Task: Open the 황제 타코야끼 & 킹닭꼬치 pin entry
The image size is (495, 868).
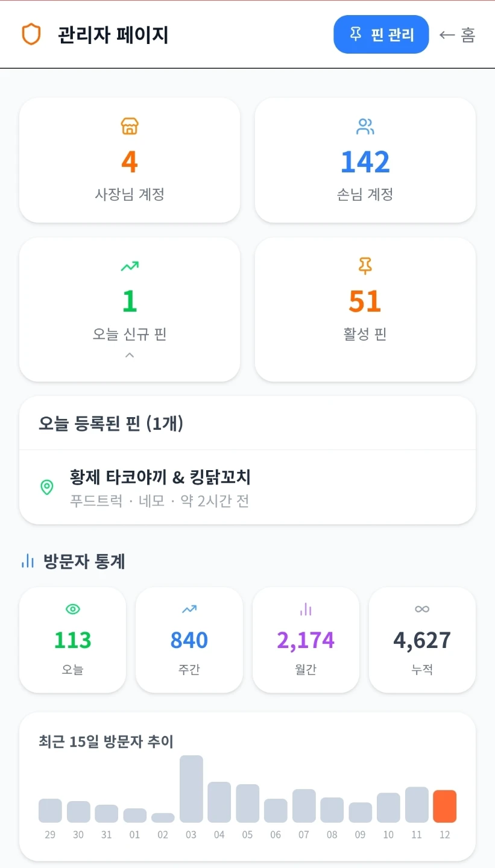Action: [x=247, y=487]
